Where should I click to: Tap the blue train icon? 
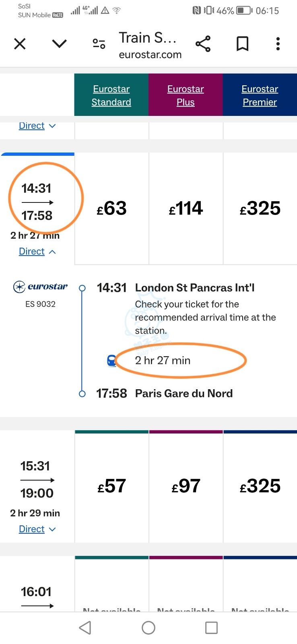coord(111,361)
